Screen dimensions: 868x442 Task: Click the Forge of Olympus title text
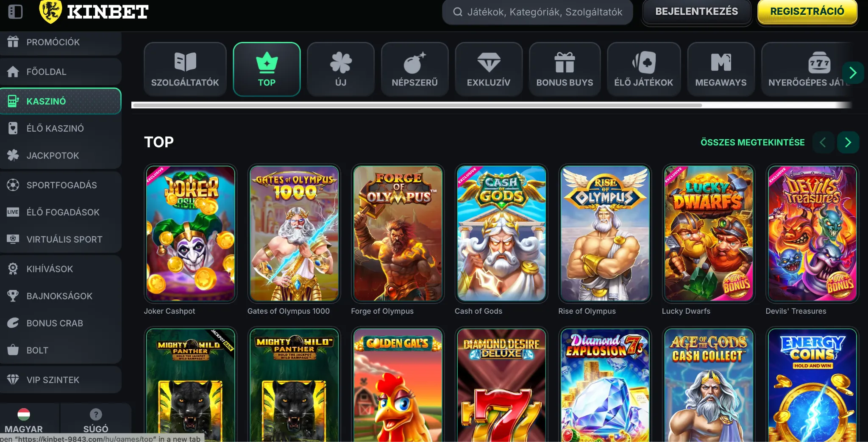click(382, 311)
